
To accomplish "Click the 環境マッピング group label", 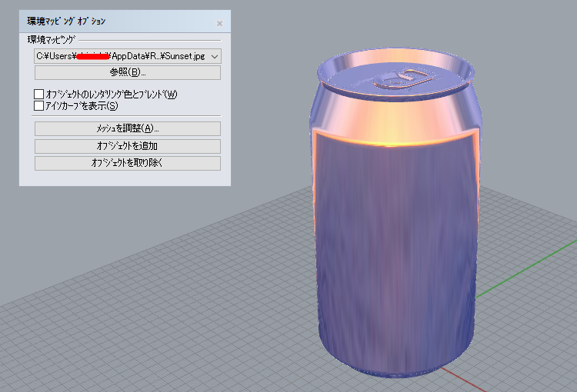I will pos(51,40).
